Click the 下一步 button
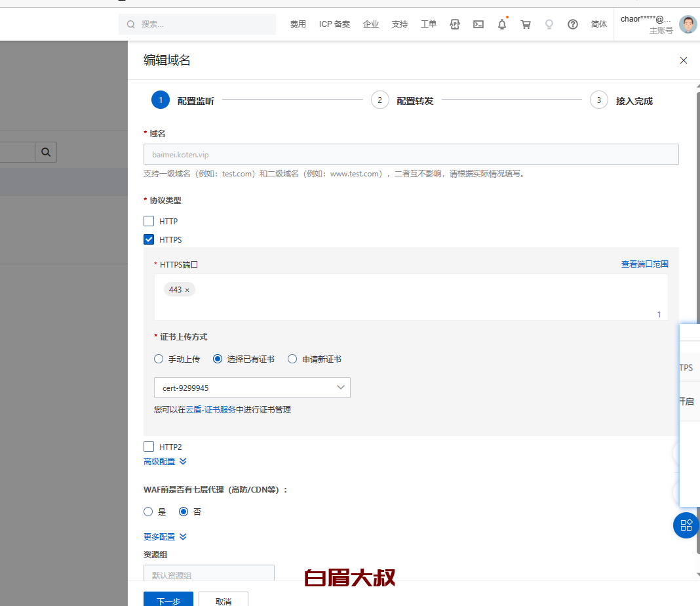The image size is (700, 606). (168, 599)
